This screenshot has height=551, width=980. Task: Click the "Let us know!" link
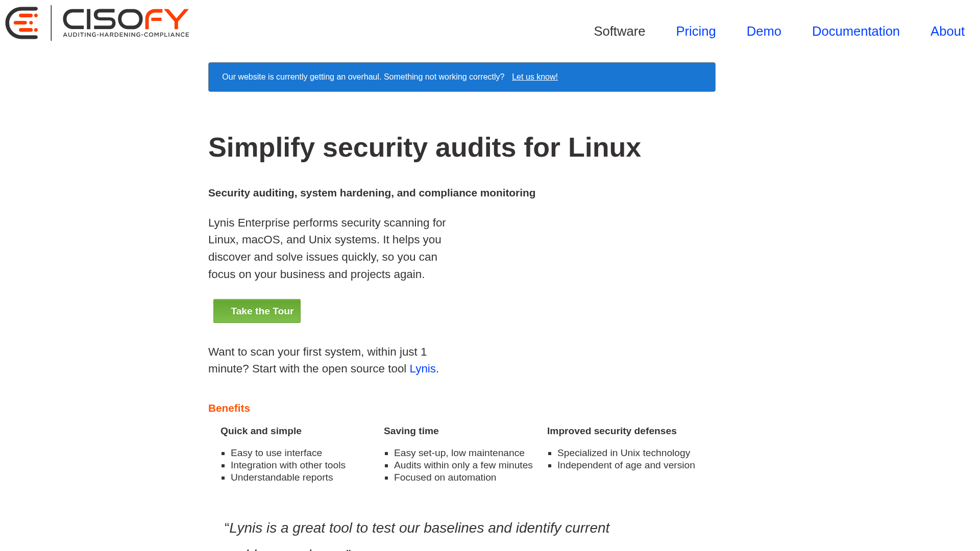click(x=535, y=77)
